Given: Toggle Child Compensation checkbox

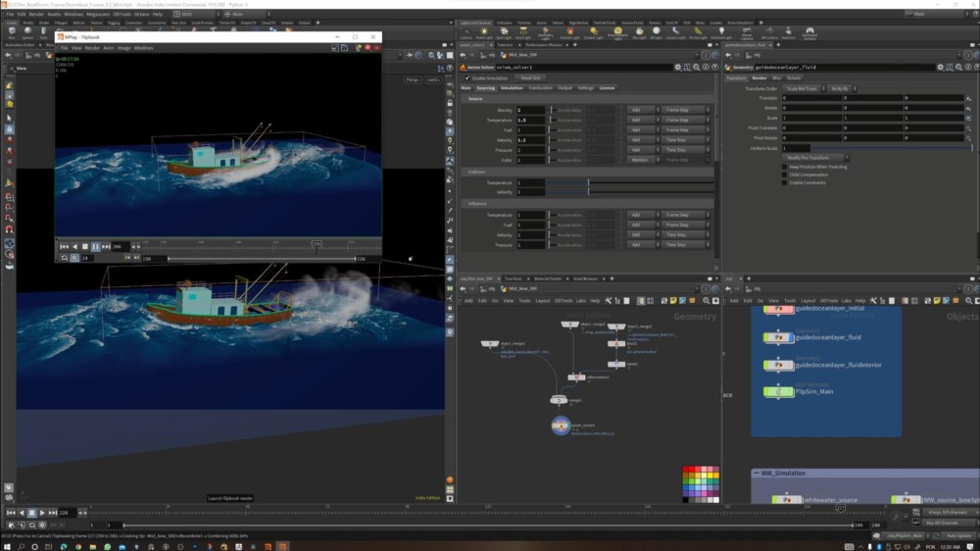Looking at the screenshot, I should (x=784, y=175).
